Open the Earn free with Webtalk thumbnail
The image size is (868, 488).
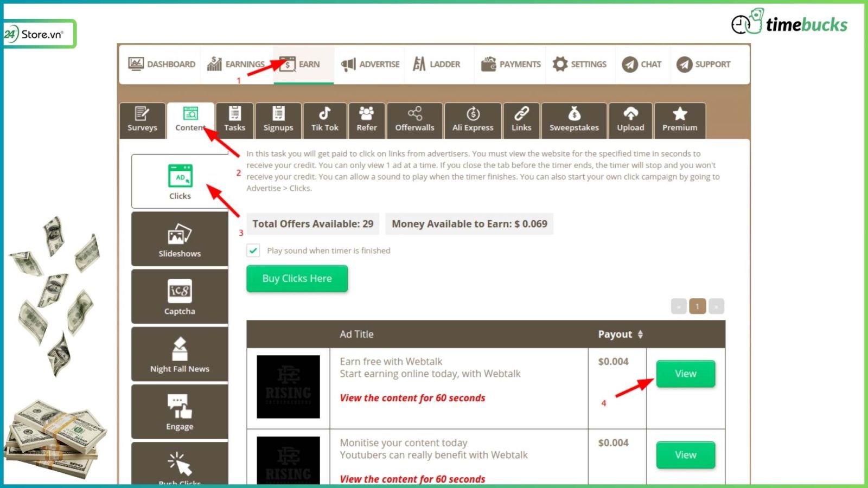point(288,387)
